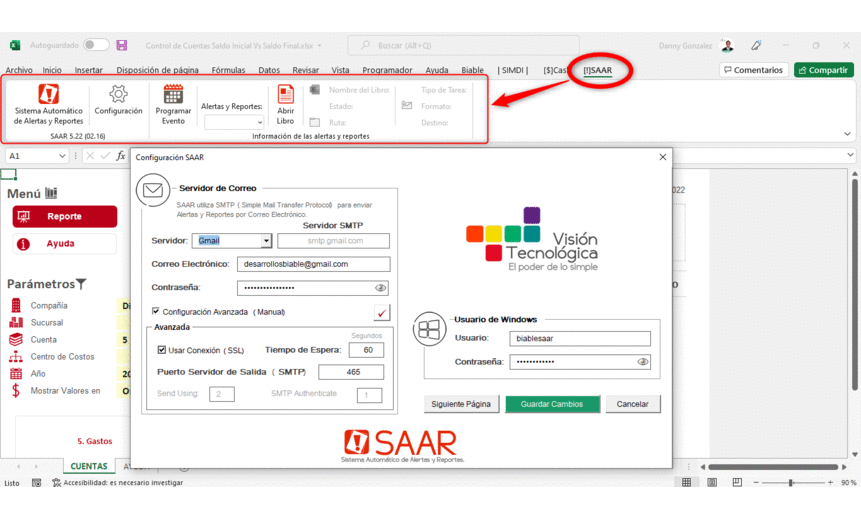The width and height of the screenshot is (861, 519).
Task: Open the | SIMDI | tab
Action: [513, 70]
